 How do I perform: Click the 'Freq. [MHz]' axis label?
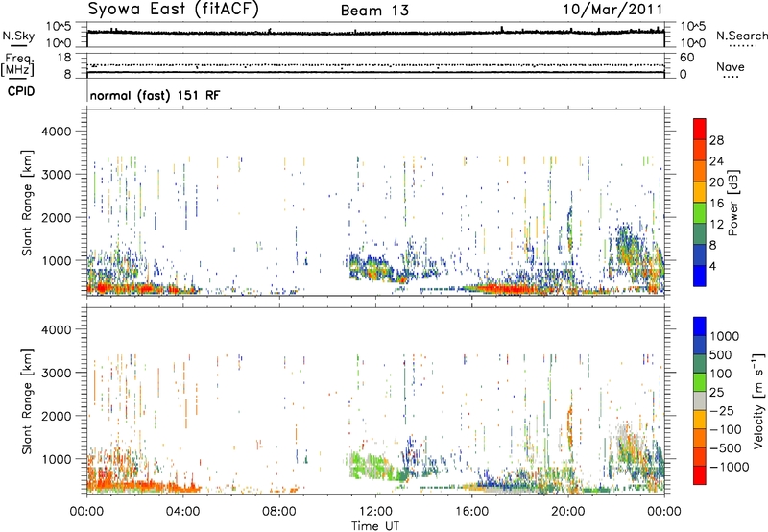click(17, 65)
